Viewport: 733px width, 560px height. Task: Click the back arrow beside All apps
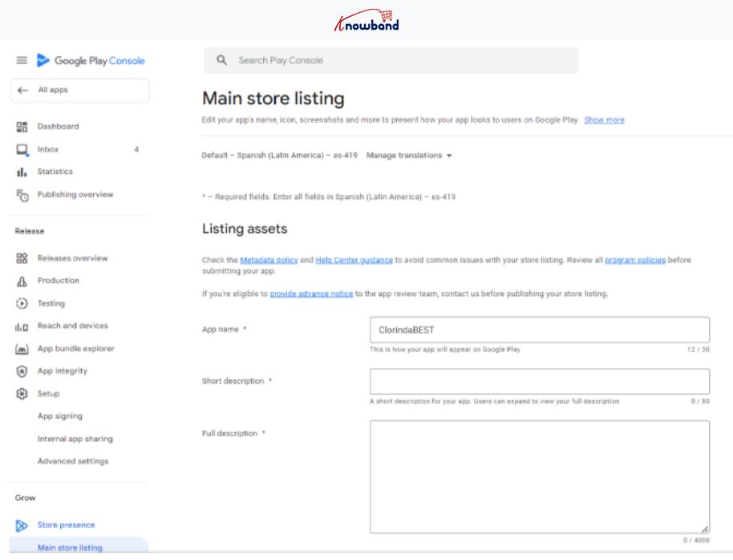22,91
